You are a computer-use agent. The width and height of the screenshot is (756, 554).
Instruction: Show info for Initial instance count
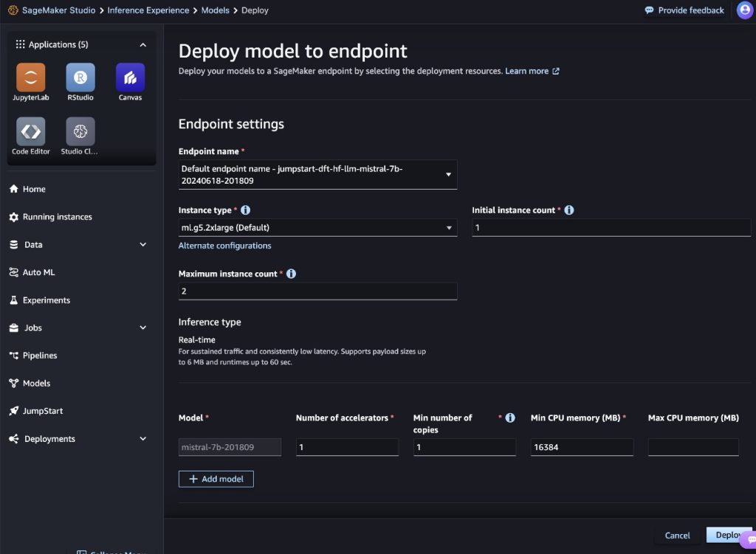569,210
